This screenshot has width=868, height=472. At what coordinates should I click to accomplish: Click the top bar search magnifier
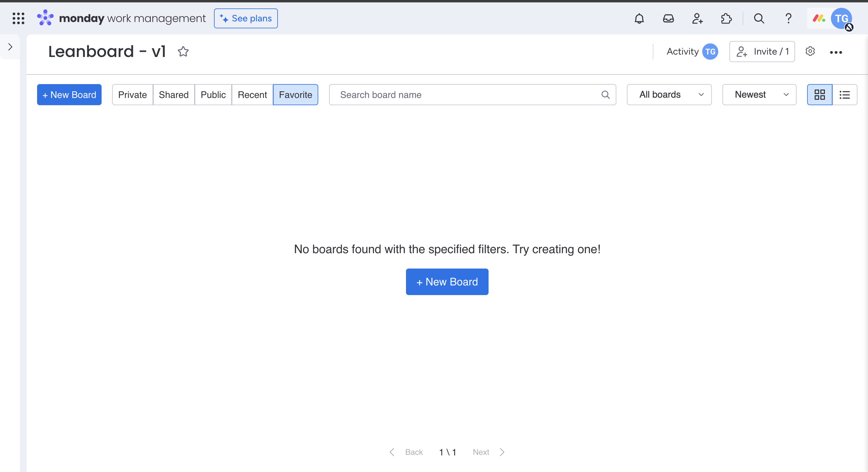click(x=759, y=18)
